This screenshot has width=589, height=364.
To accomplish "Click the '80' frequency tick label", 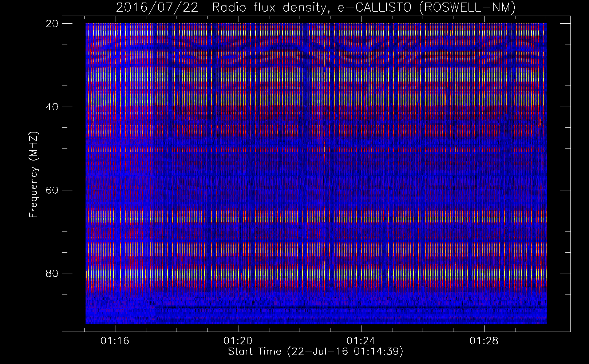I will click(x=52, y=273).
